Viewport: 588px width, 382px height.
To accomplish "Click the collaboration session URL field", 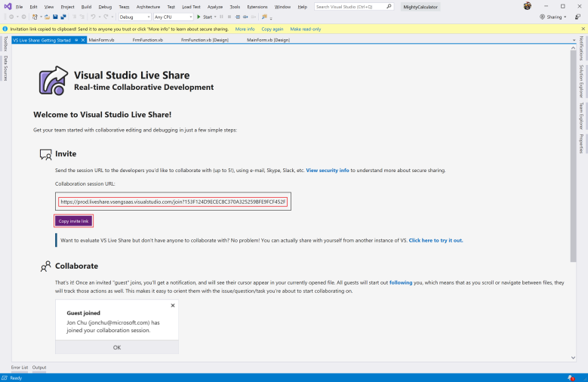I will (x=173, y=202).
